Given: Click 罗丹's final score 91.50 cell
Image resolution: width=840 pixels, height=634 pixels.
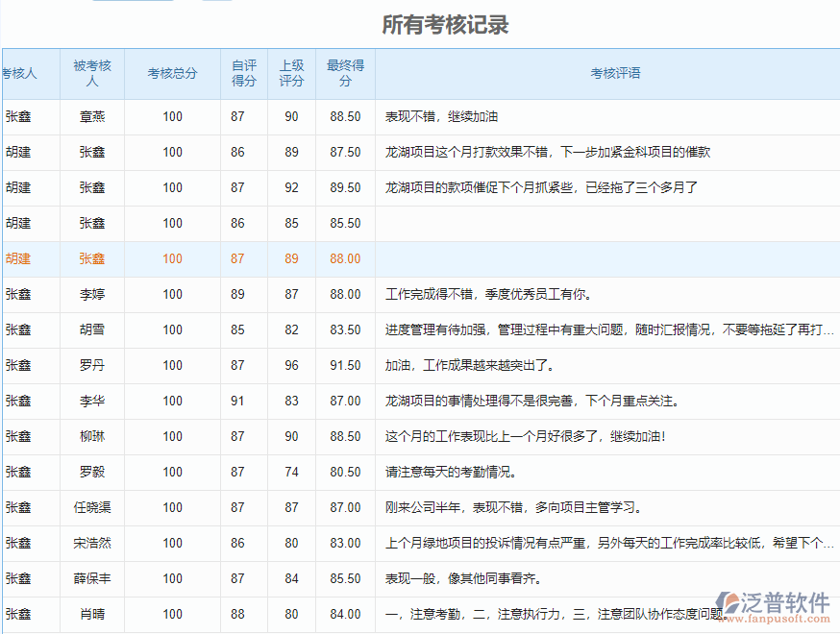Looking at the screenshot, I should [x=344, y=365].
